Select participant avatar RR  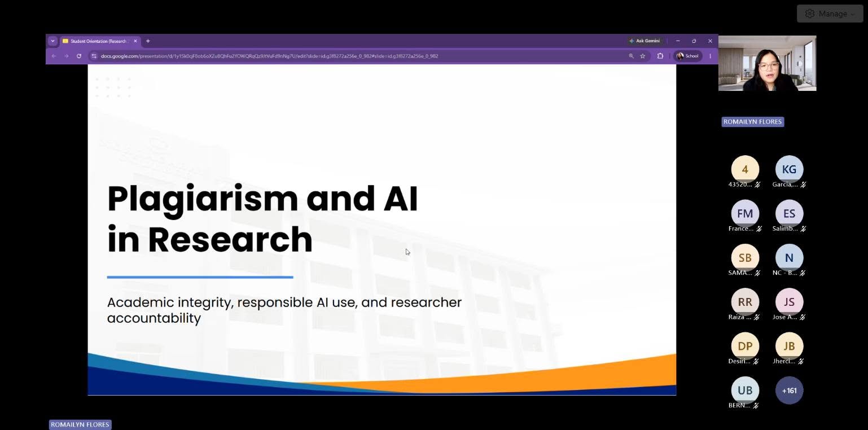coord(745,302)
